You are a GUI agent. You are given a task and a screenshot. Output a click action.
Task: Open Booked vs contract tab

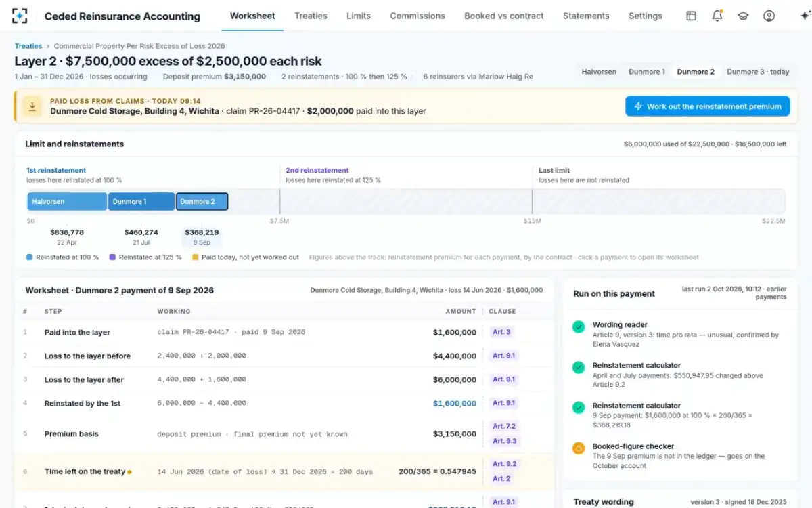[504, 16]
